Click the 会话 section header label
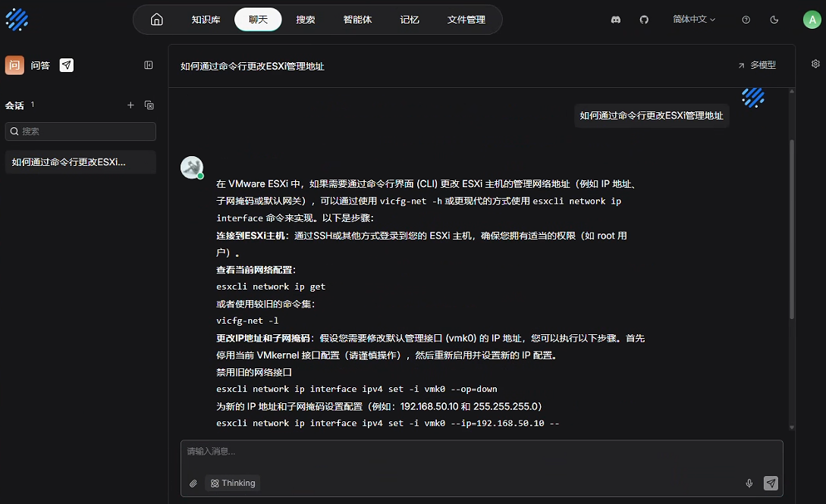The width and height of the screenshot is (826, 504). (14, 106)
